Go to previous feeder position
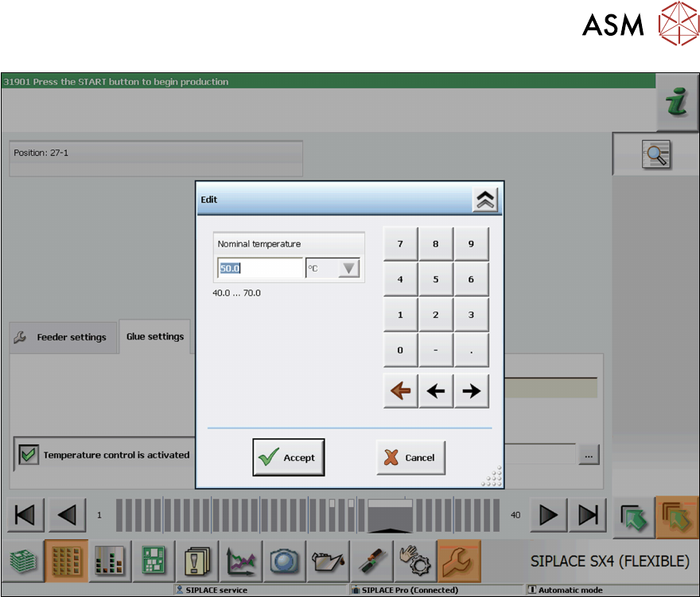 point(67,515)
